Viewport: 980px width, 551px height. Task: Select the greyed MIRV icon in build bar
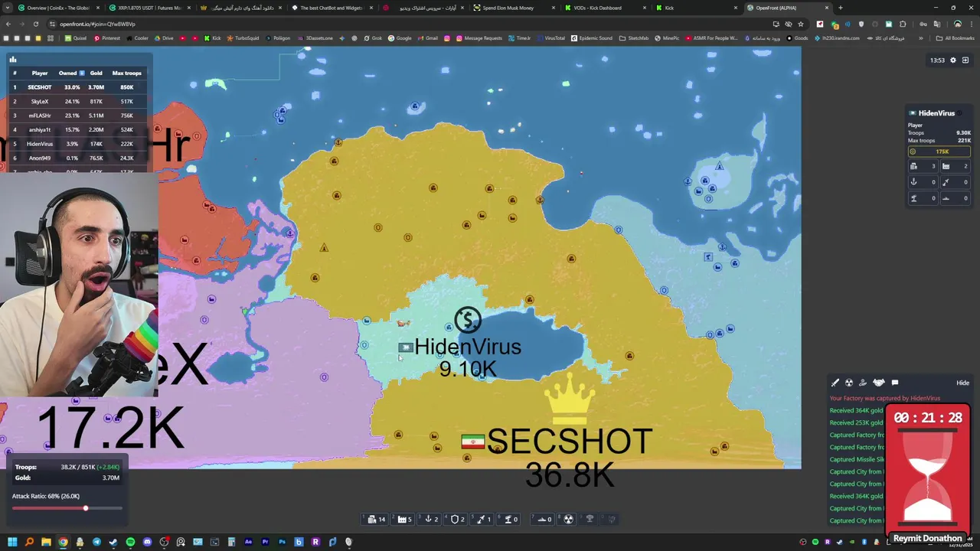pos(610,519)
